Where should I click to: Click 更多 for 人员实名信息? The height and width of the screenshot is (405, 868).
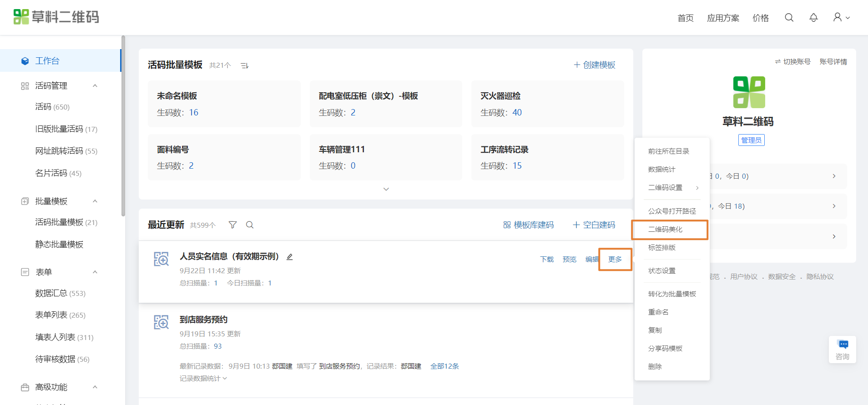(x=615, y=260)
